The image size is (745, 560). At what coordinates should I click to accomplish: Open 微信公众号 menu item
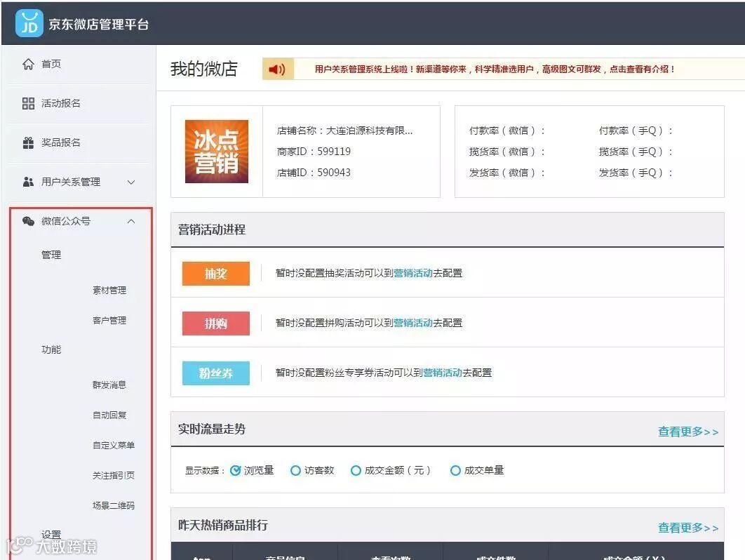click(x=66, y=221)
